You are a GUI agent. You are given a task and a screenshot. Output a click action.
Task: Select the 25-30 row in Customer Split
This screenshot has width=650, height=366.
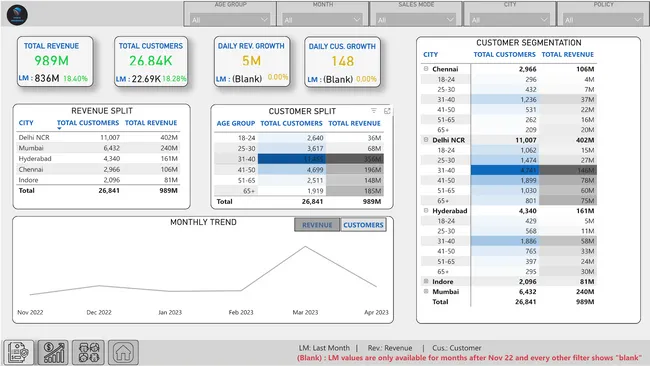(299, 148)
